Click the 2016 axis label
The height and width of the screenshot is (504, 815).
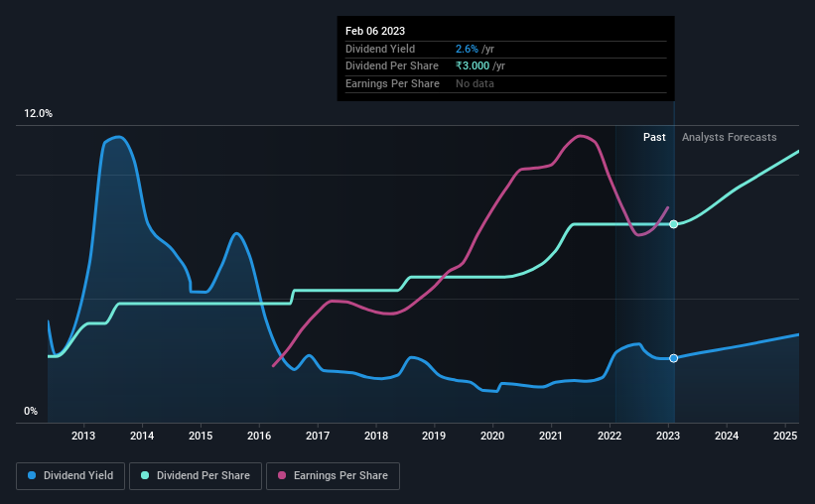point(259,436)
